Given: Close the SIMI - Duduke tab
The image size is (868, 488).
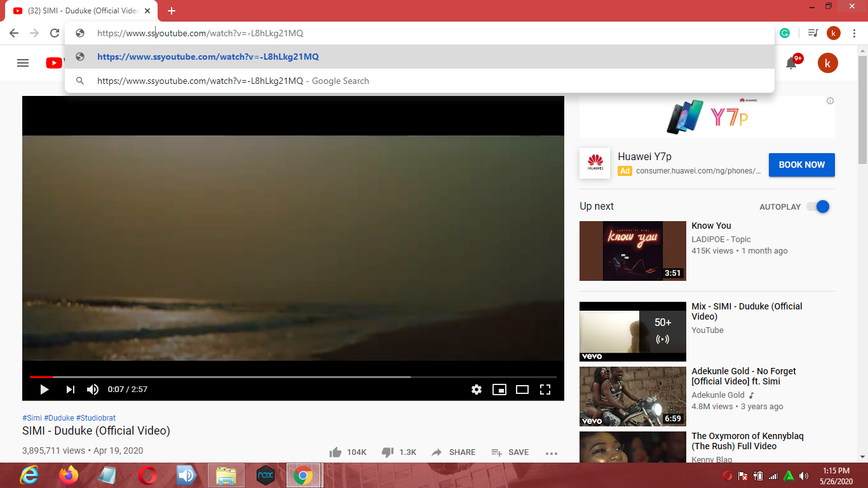Looking at the screenshot, I should (x=148, y=11).
